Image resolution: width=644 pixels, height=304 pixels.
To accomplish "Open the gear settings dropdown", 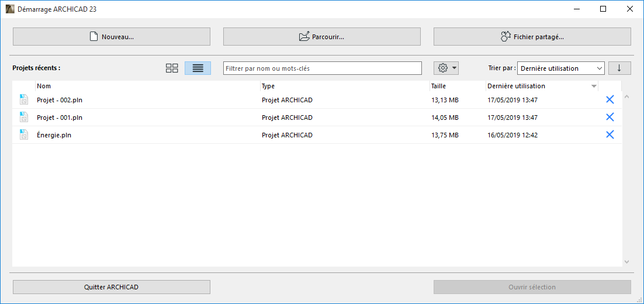I will (x=446, y=68).
